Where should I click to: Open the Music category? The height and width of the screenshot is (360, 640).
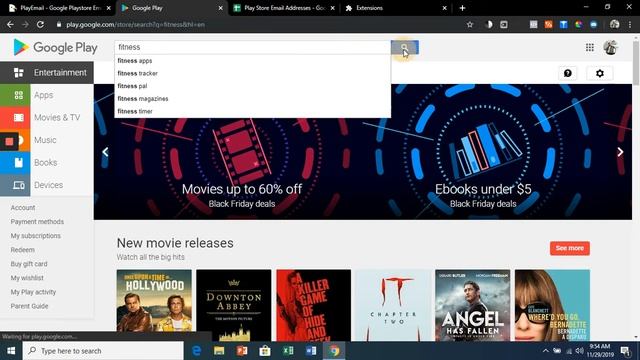[x=45, y=140]
